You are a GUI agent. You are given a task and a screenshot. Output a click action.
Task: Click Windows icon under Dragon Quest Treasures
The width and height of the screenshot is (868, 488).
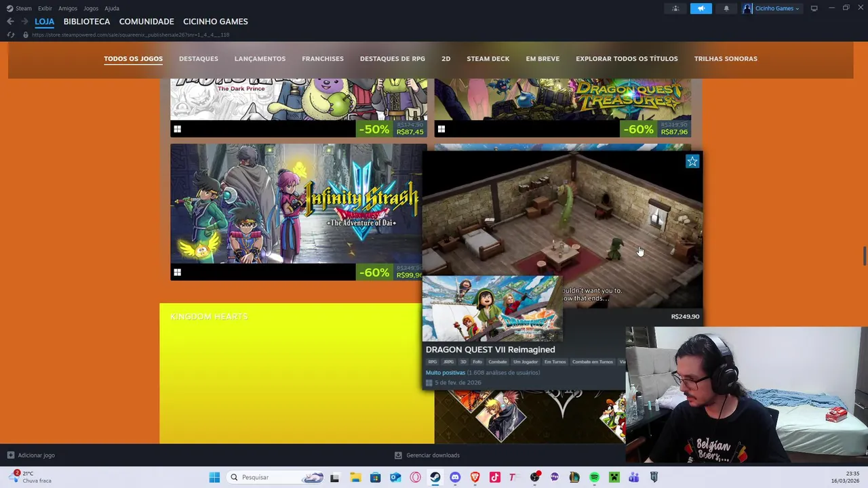[441, 129]
